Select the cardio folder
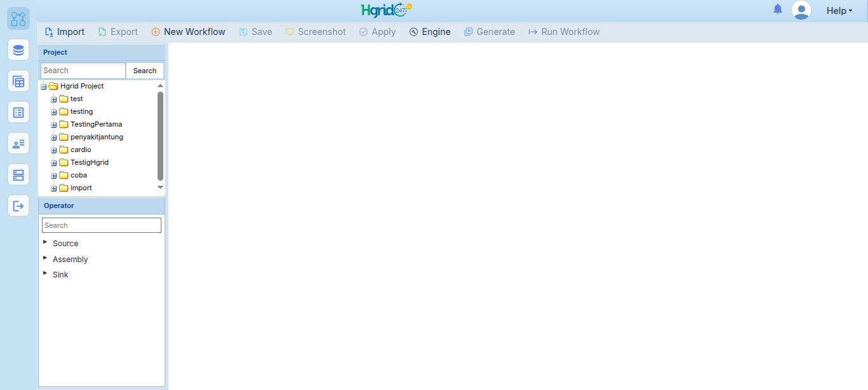 pos(81,150)
